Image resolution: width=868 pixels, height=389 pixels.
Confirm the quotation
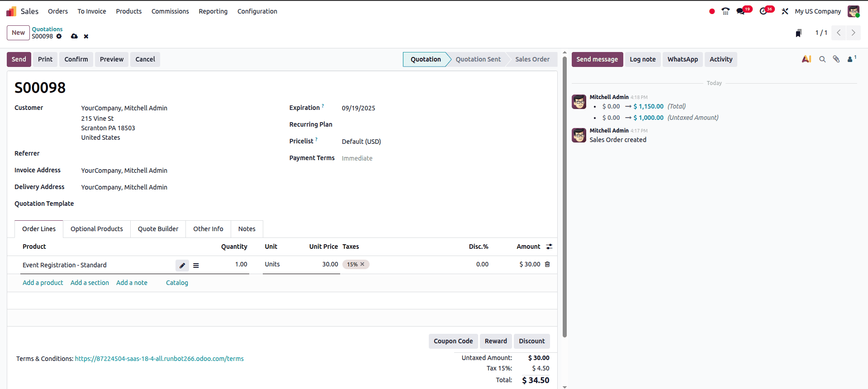pos(76,59)
